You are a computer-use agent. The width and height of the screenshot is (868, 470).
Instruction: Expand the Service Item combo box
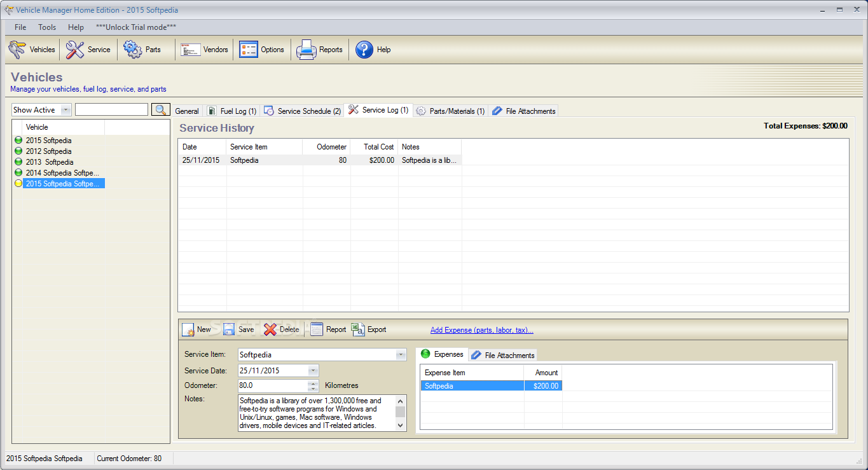(401, 355)
